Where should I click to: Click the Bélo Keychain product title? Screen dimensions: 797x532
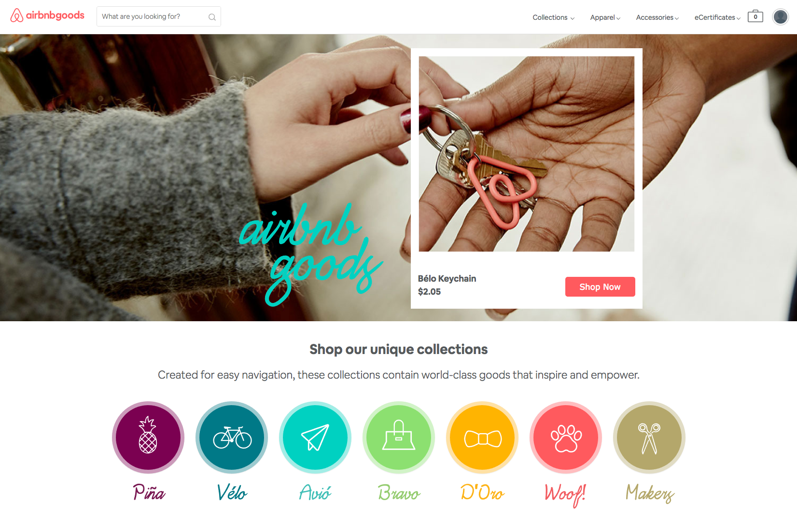tap(447, 278)
